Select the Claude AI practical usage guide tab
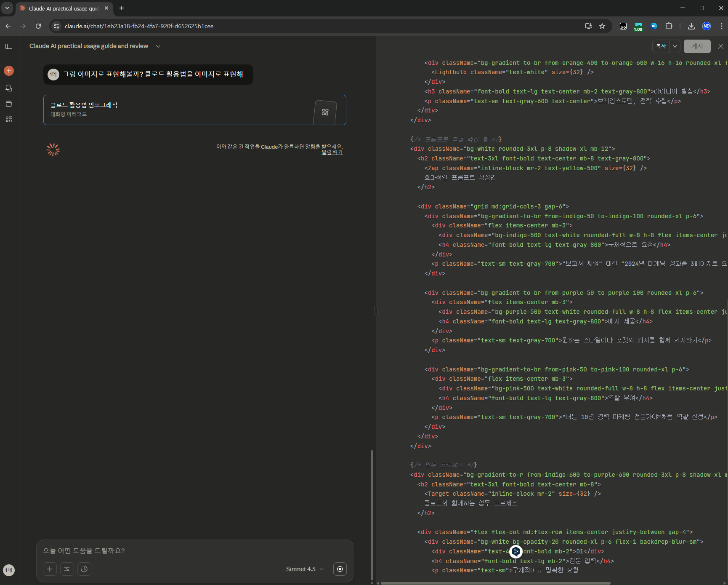Viewport: 728px width, 585px height. click(x=64, y=8)
